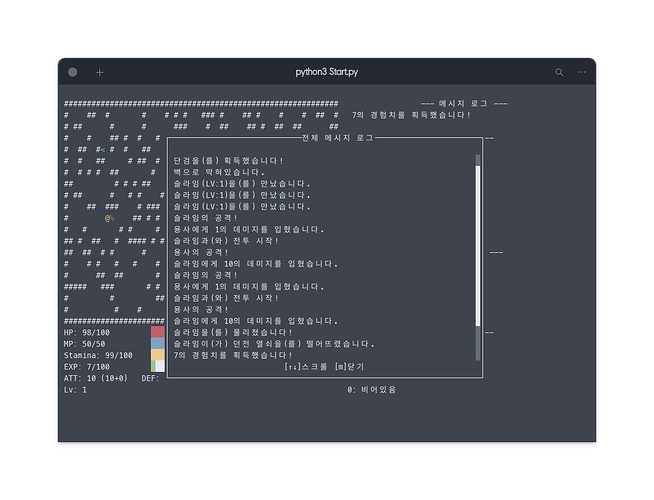The image size is (654, 500).
Task: Open the terminal search magnifier
Action: pos(559,72)
